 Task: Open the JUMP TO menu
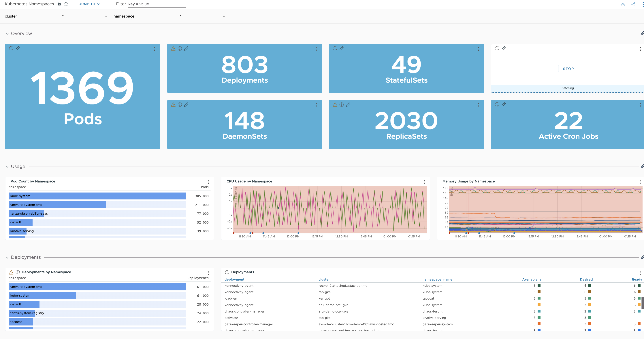click(x=89, y=4)
